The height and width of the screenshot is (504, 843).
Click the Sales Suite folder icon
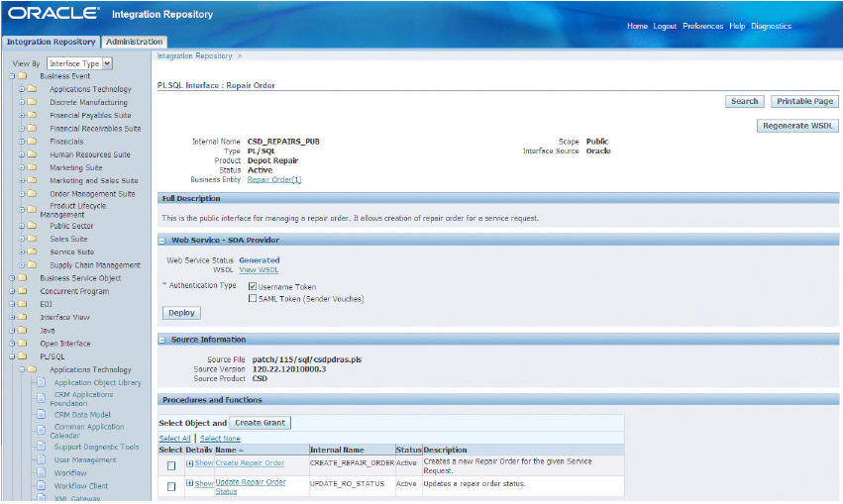click(x=33, y=239)
